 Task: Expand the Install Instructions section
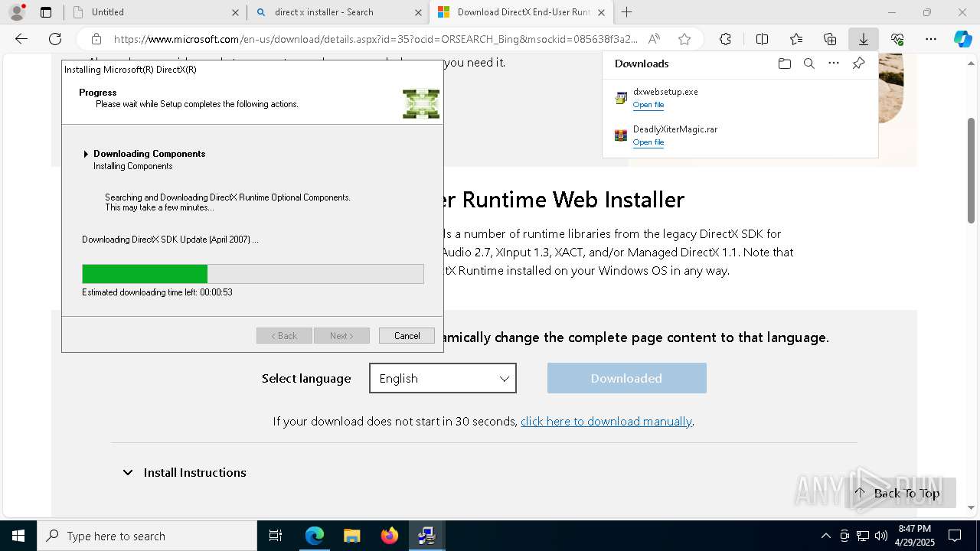tap(184, 472)
